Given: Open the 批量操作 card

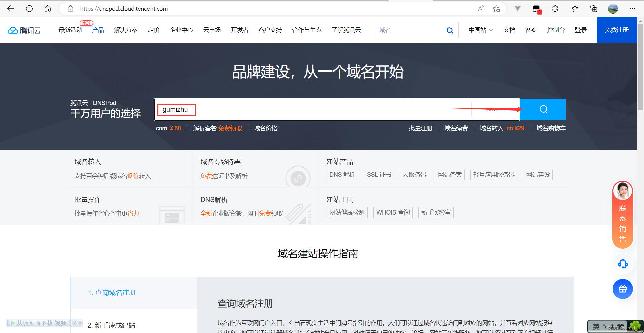Looking at the screenshot, I should click(x=129, y=206).
